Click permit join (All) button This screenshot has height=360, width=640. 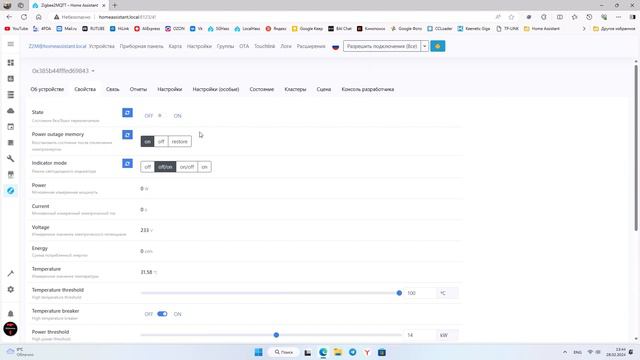pos(382,46)
